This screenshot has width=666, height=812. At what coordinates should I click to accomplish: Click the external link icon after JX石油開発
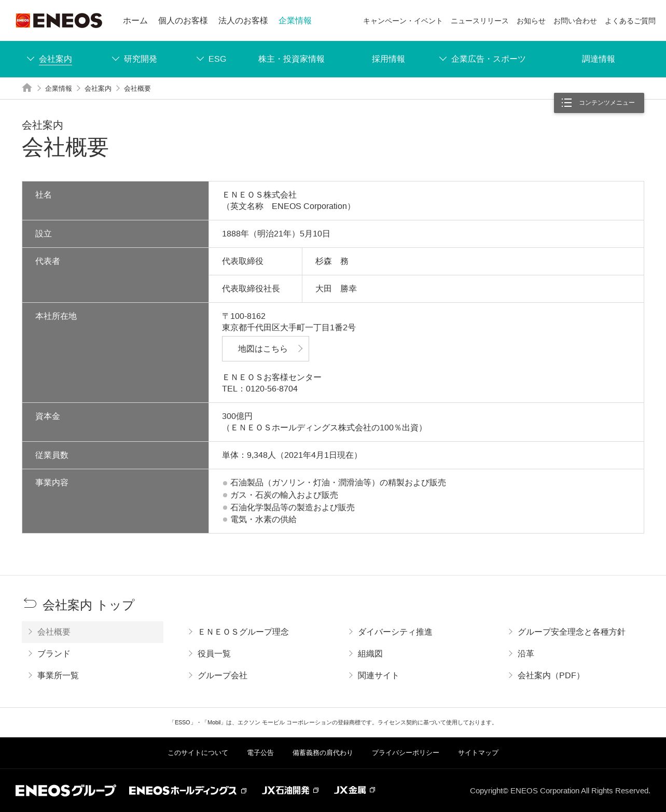pyautogui.click(x=316, y=790)
